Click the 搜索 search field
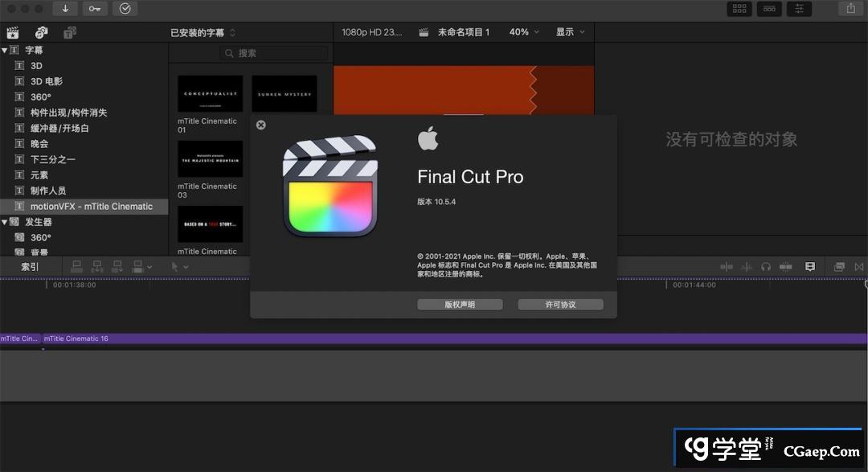This screenshot has height=472, width=868. click(x=275, y=53)
